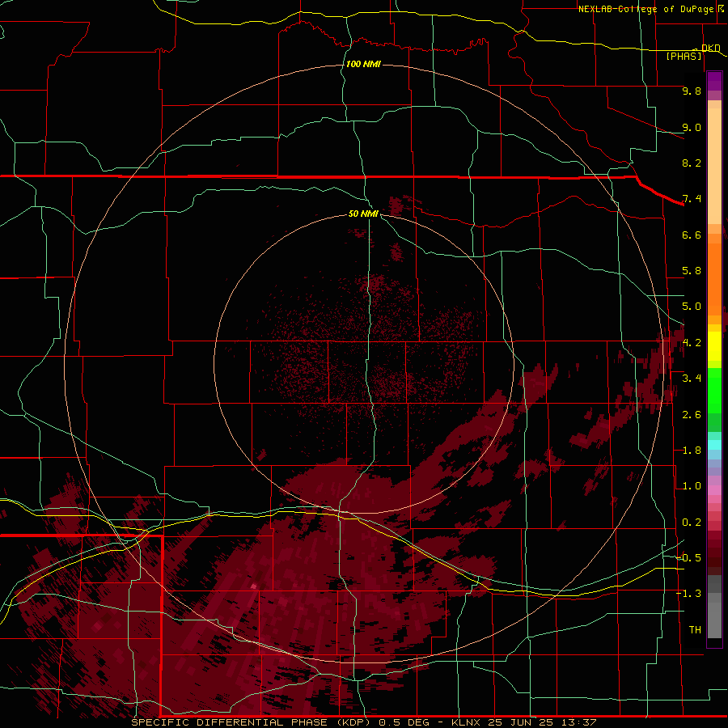This screenshot has width=728, height=728.
Task: Click the 2.6 value on the color scale
Action: 692,415
